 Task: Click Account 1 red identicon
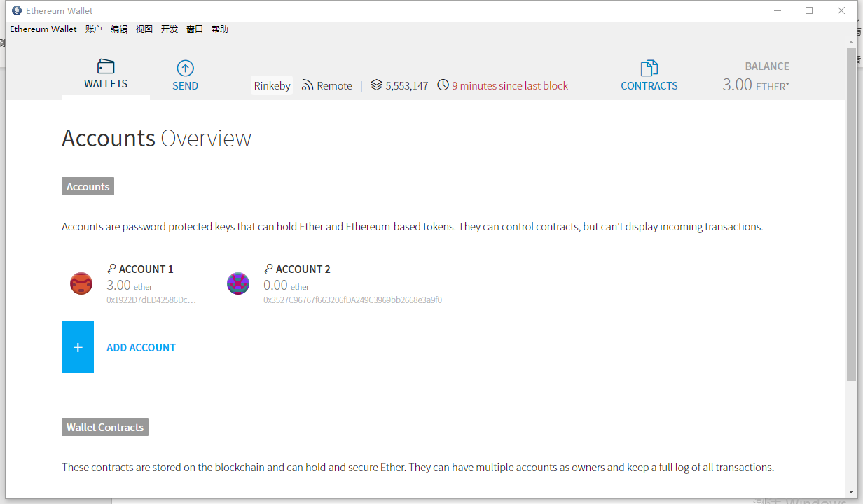click(x=81, y=283)
